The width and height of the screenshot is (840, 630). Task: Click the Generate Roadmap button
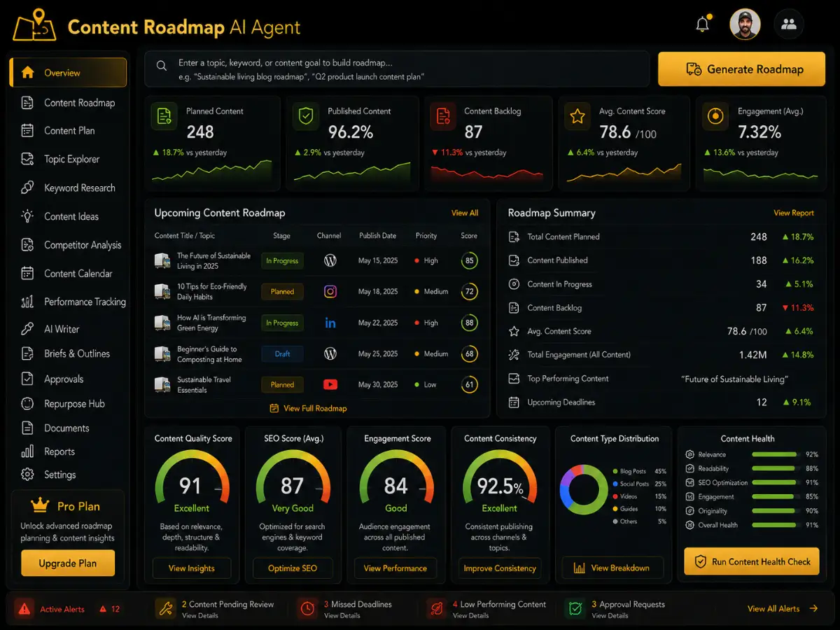(742, 69)
